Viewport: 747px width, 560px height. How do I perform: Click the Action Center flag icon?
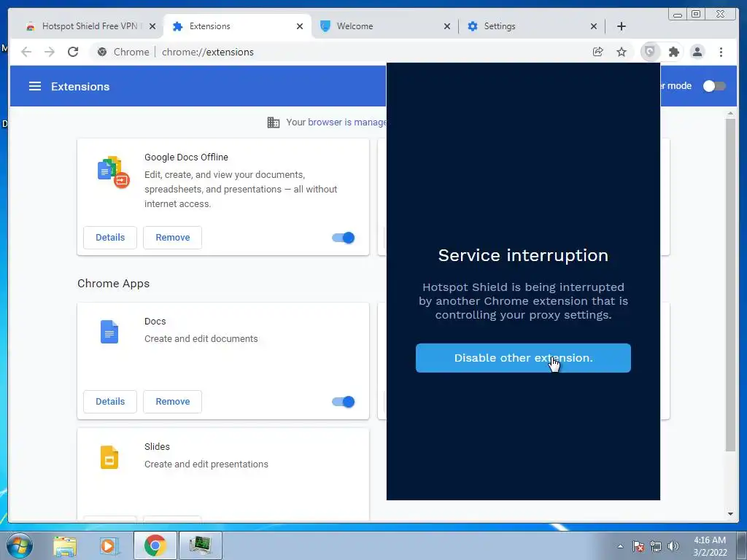tap(638, 546)
